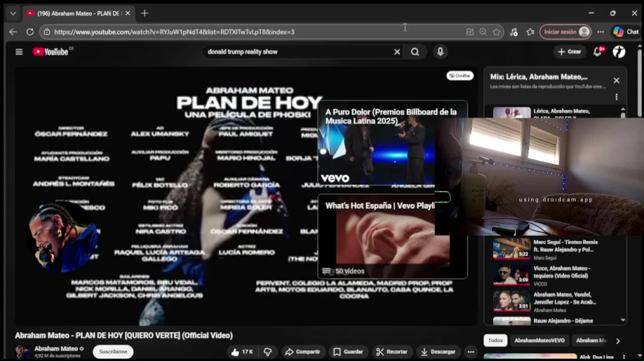Open Mix playlist options three dots
This screenshot has width=644, height=361.
tap(616, 97)
